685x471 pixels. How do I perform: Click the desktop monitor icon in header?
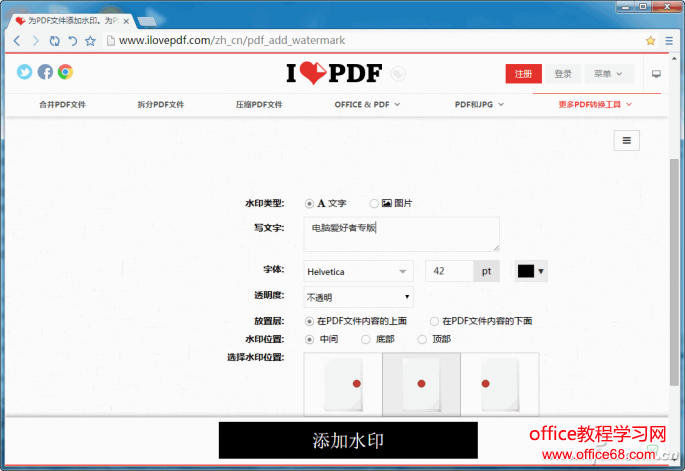(x=656, y=74)
